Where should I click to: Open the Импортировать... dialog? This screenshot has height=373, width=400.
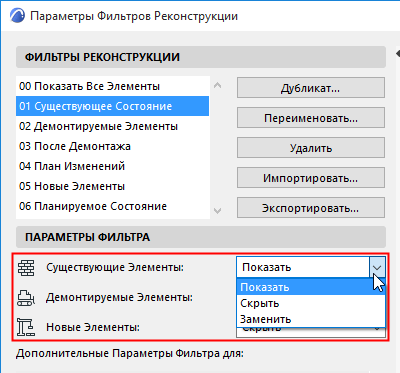pos(311,178)
